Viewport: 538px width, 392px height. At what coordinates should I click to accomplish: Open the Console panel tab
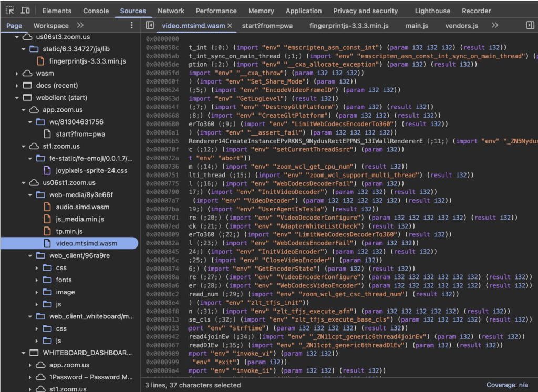point(96,11)
